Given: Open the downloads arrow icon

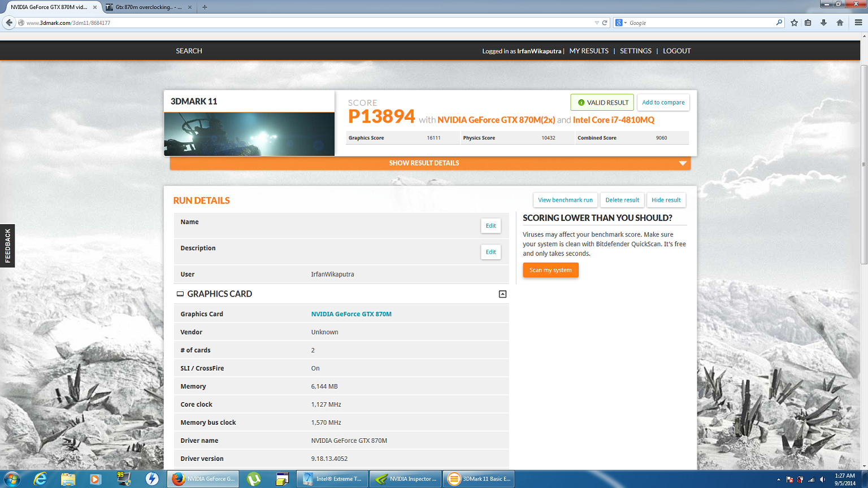Looking at the screenshot, I should coord(824,23).
